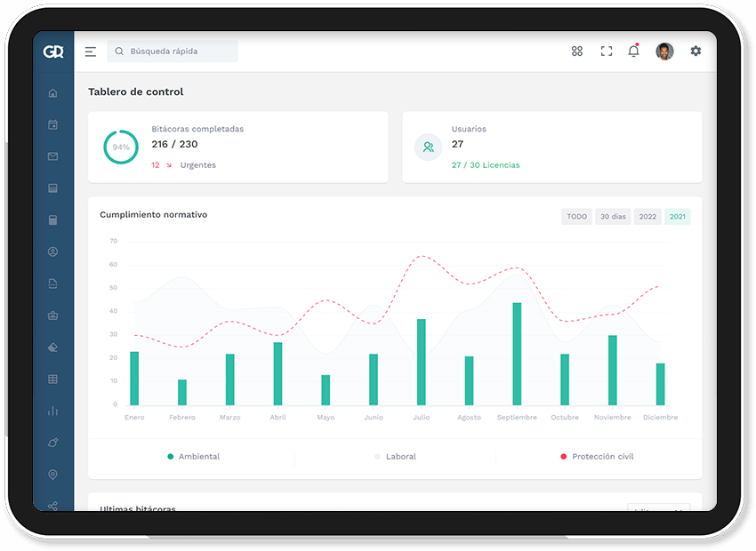Image resolution: width=756 pixels, height=551 pixels.
Task: Open the calendar icon in the sidebar
Action: point(52,125)
